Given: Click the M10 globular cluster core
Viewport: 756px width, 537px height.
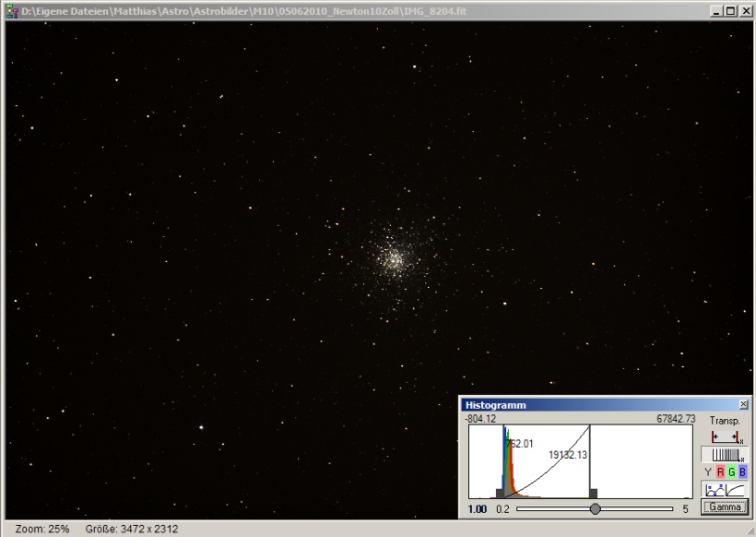Looking at the screenshot, I should coord(395,258).
